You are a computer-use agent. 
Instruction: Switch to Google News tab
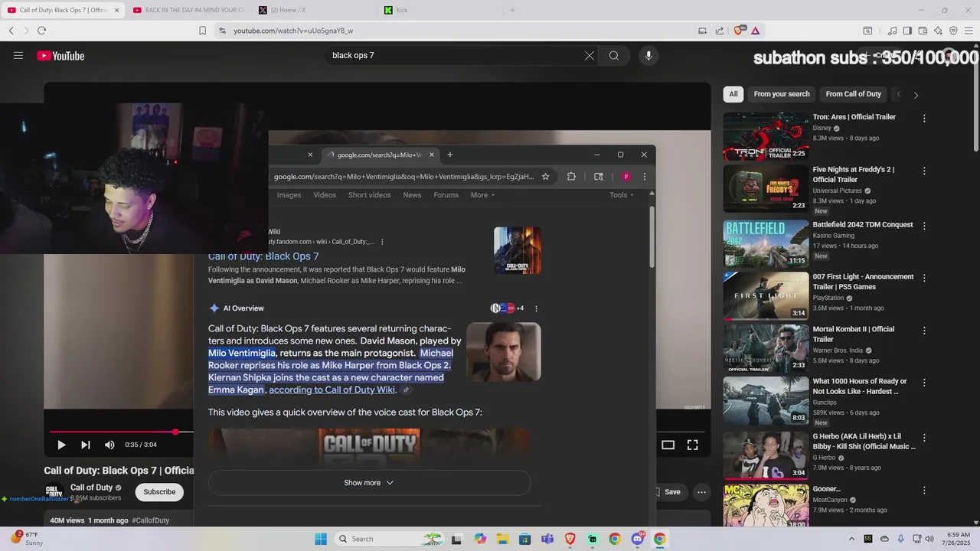pyautogui.click(x=412, y=195)
